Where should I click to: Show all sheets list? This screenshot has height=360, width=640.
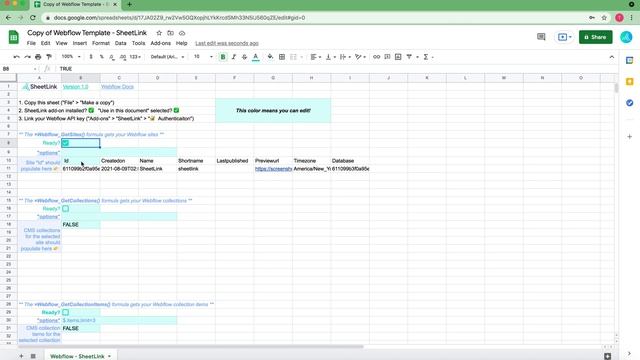click(33, 356)
